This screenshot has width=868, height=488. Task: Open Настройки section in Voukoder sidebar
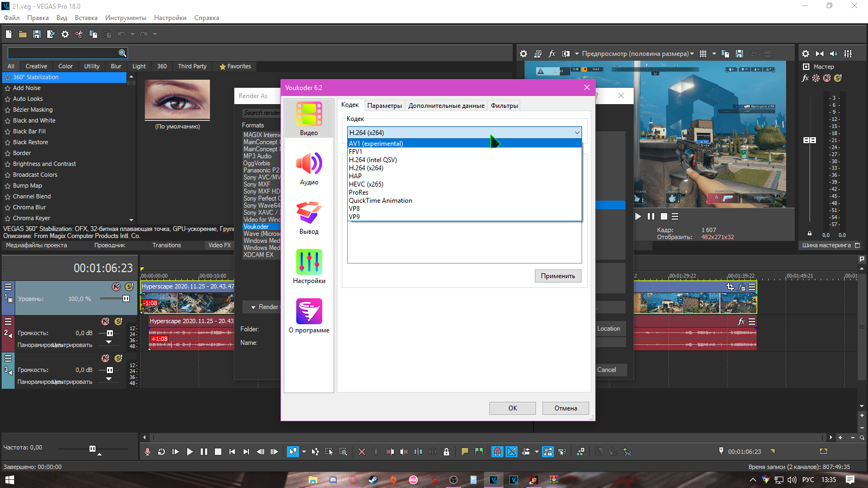[309, 267]
